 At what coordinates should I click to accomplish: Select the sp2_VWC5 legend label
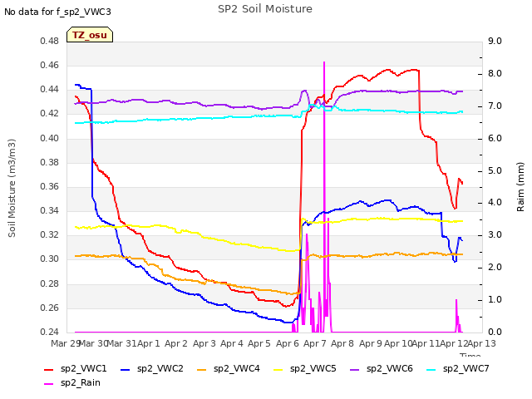pos(313,369)
